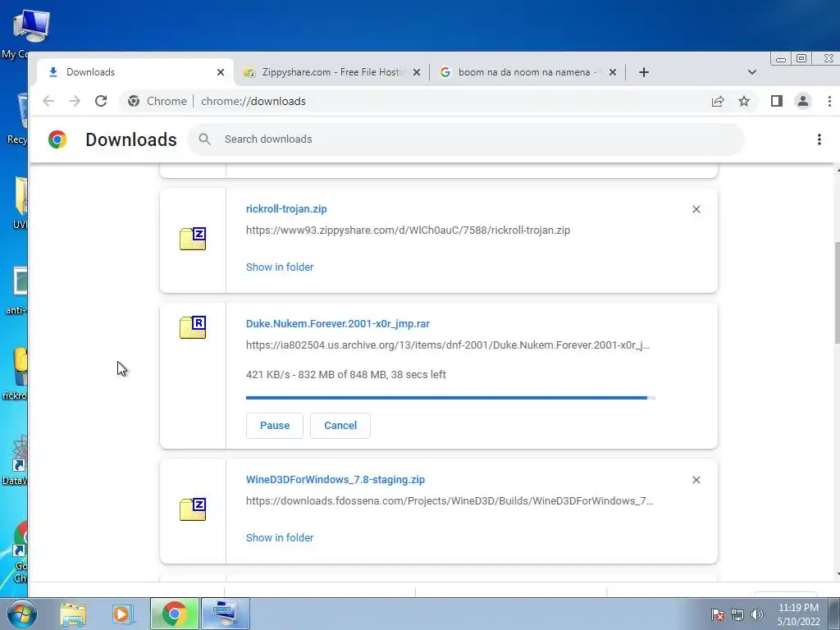Pause the Duke Nukem Forever download
This screenshot has height=630, width=840.
[x=274, y=426]
